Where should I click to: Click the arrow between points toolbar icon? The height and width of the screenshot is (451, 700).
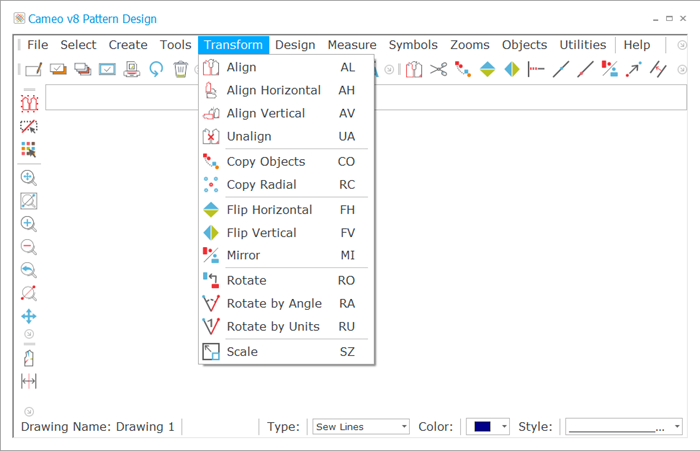click(634, 70)
